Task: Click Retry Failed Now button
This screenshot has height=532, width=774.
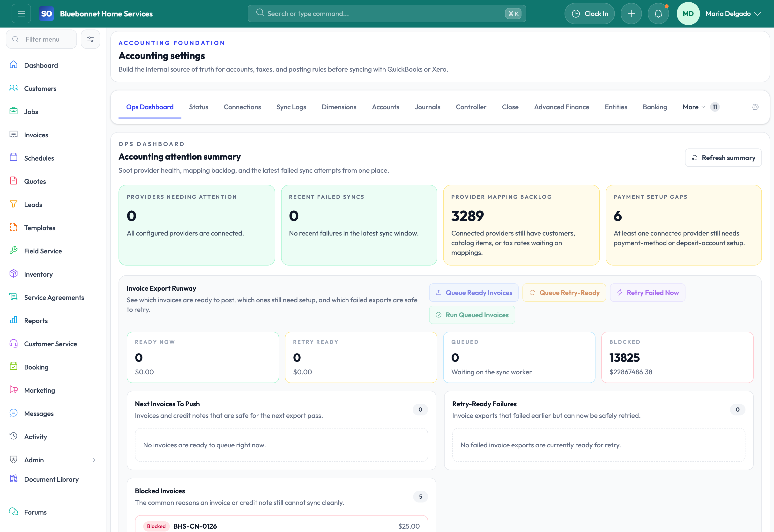Action: 648,293
